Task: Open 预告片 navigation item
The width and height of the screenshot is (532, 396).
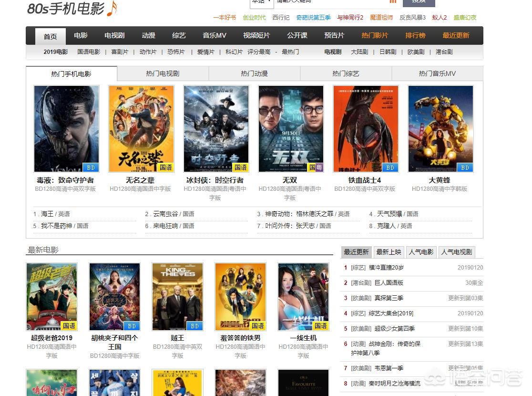Action: (334, 35)
